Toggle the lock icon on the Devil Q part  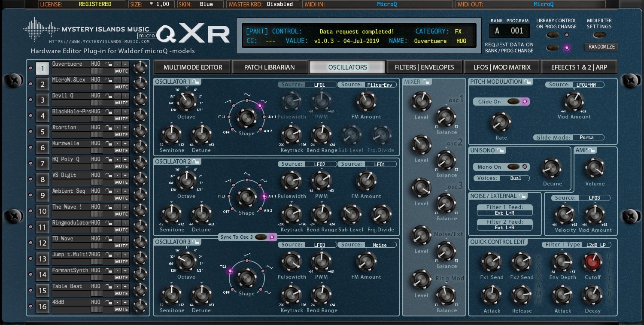coord(109,96)
